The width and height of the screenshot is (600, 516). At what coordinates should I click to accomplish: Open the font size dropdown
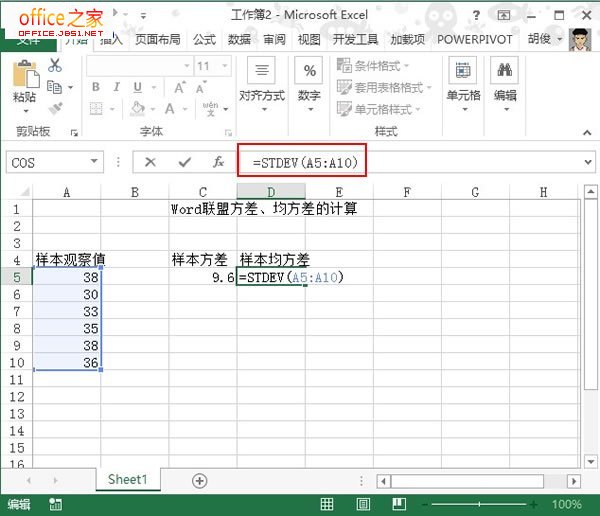tap(225, 65)
